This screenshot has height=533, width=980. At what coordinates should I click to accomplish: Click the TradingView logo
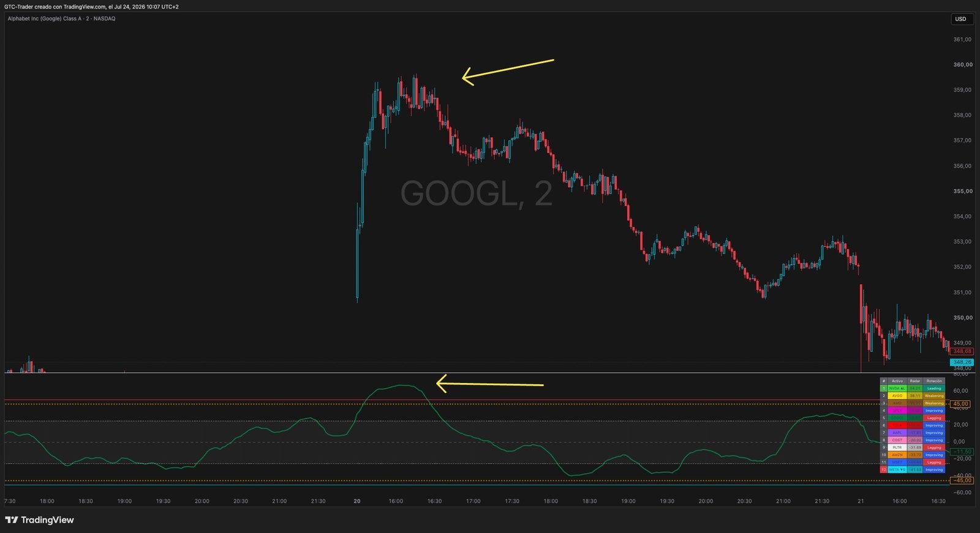point(40,520)
